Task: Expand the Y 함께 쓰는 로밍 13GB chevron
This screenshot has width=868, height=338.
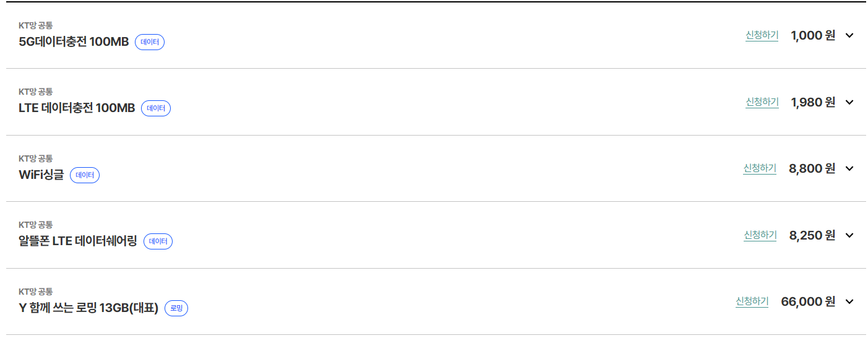Action: [x=849, y=301]
